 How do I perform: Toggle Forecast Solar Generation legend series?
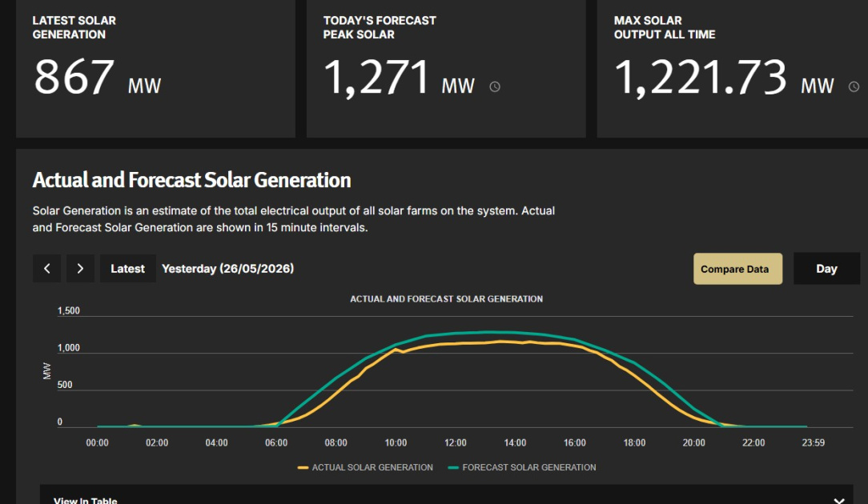[522, 467]
